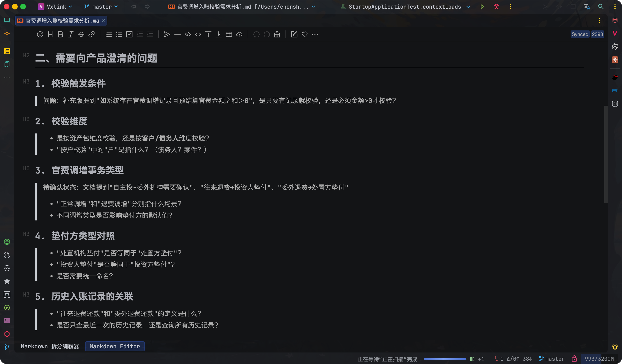Apply italic formatting from the toolbar
This screenshot has height=364, width=622.
[x=71, y=34]
